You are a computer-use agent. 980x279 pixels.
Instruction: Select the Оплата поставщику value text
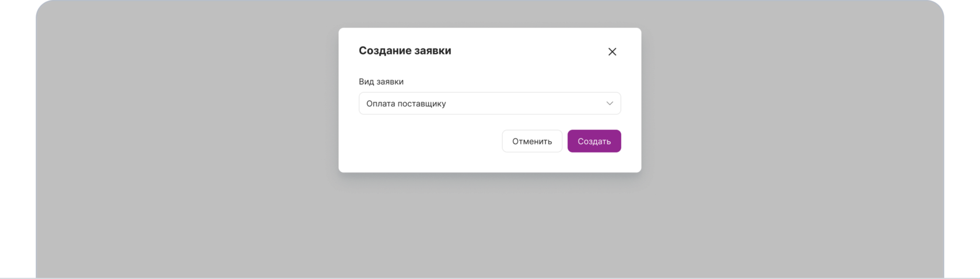click(x=406, y=104)
